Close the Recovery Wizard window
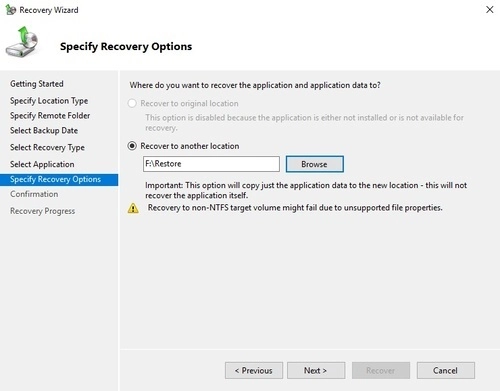The height and width of the screenshot is (391, 500). click(489, 10)
